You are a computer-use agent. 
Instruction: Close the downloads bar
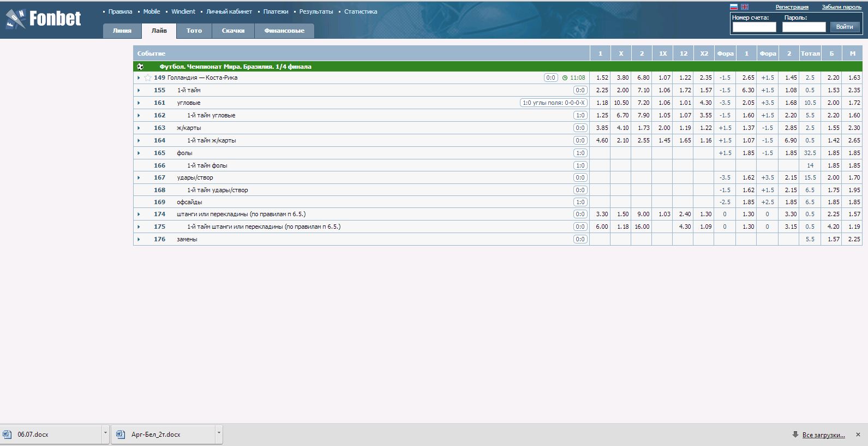point(858,435)
